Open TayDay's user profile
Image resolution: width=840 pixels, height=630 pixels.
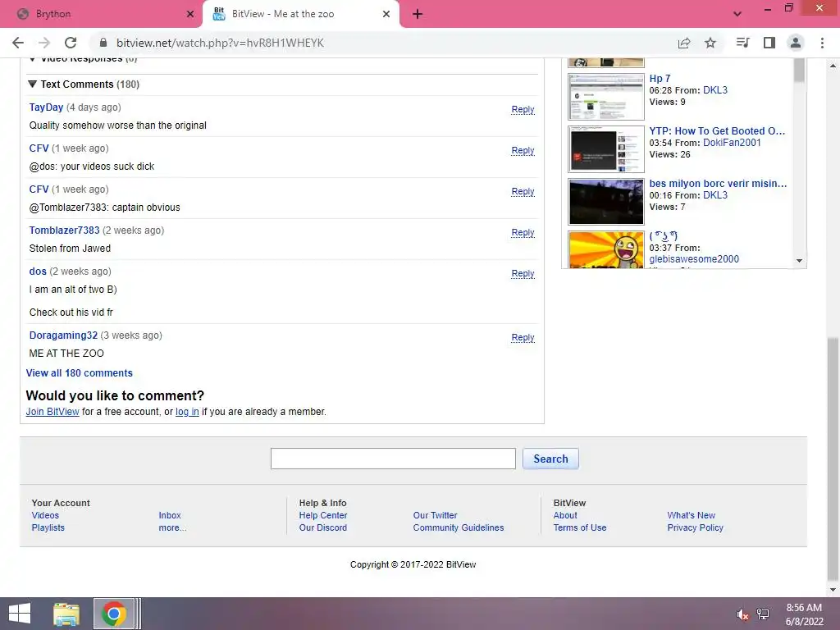click(x=46, y=107)
